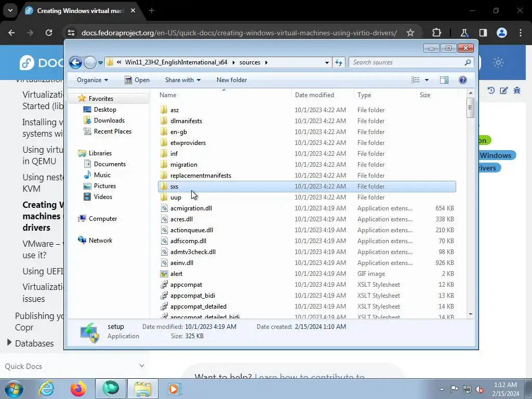Expand the Databases section in docs sidebar
Screen dimensions: 532x399
tap(9, 342)
